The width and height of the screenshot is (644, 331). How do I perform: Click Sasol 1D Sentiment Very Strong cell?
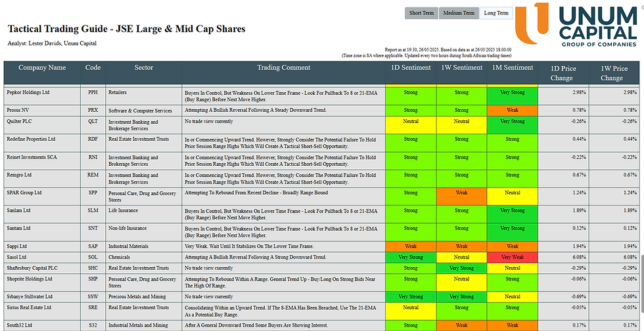(411, 257)
